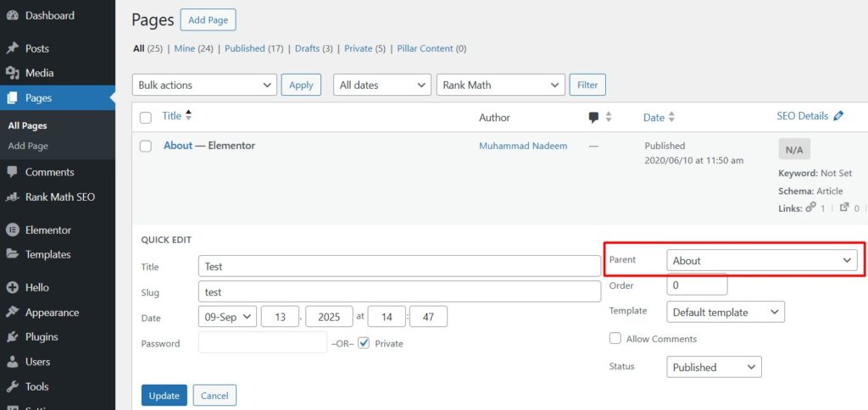Screen dimensions: 868x410
Task: Click the N/A SEO score badge
Action: pyautogui.click(x=794, y=149)
